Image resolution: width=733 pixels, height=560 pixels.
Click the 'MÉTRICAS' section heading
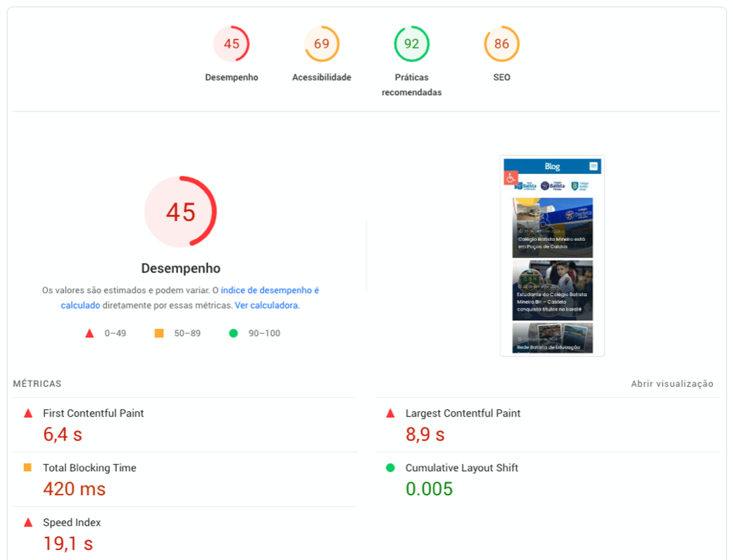[37, 384]
